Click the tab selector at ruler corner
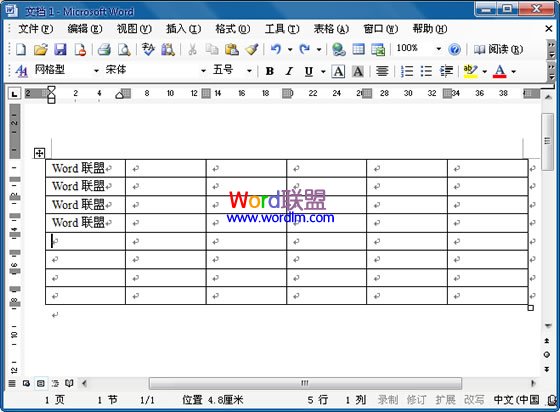 click(14, 94)
